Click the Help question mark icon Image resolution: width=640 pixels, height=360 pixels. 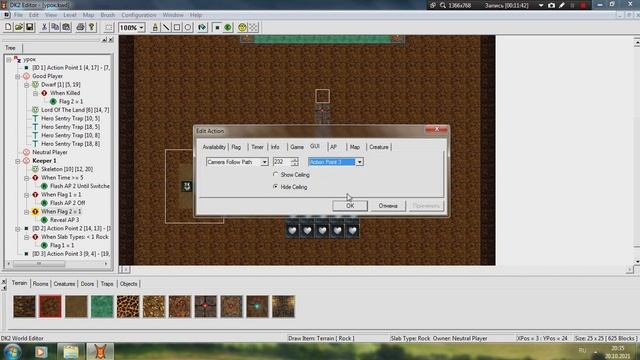(91, 27)
